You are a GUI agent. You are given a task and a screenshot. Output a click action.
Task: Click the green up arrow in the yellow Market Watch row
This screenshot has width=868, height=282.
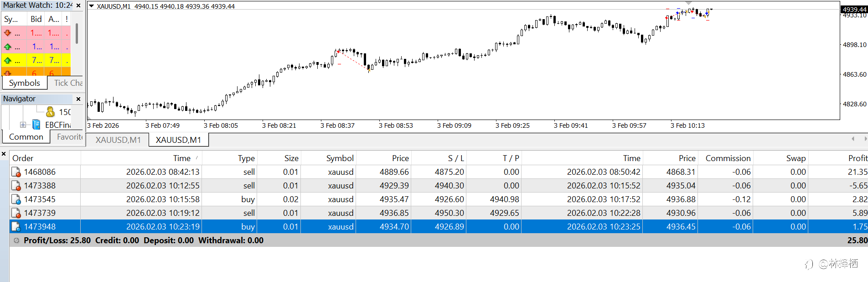pyautogui.click(x=8, y=60)
